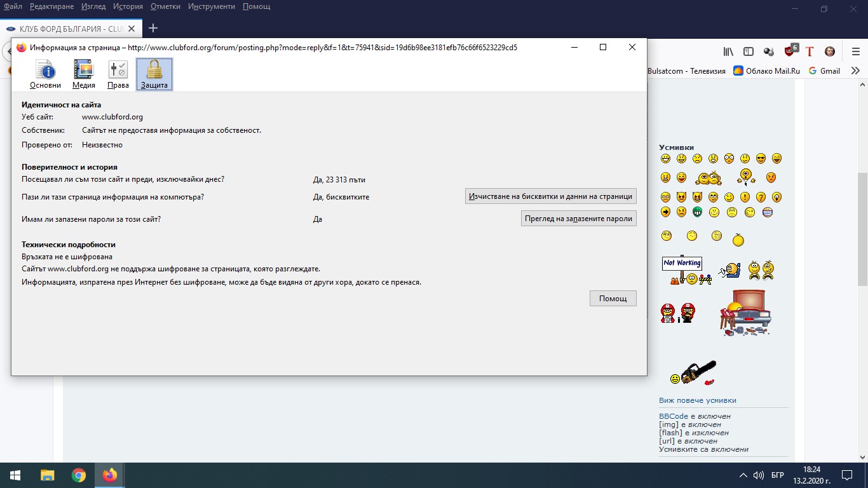This screenshot has height=488, width=868.
Task: Open the Виж повече усмивки link
Action: tap(697, 400)
